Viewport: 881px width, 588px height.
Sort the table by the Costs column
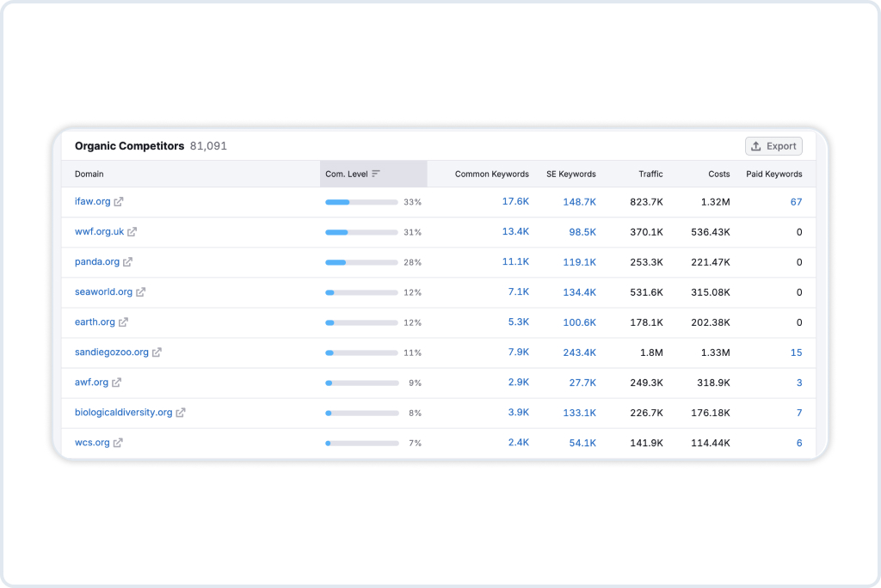(x=718, y=173)
